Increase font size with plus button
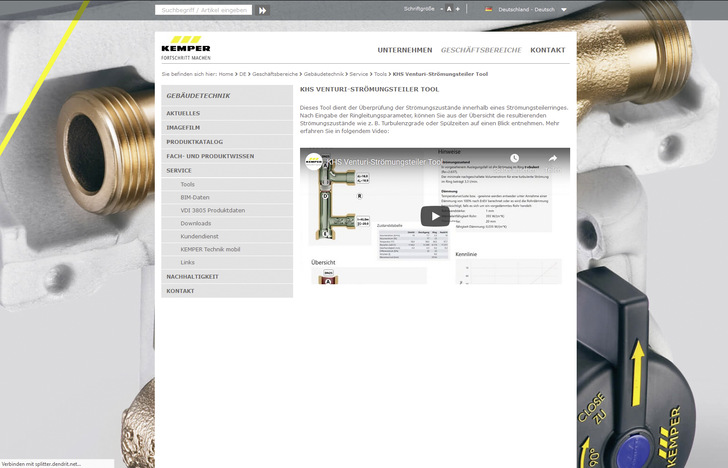The image size is (728, 468). pyautogui.click(x=458, y=9)
